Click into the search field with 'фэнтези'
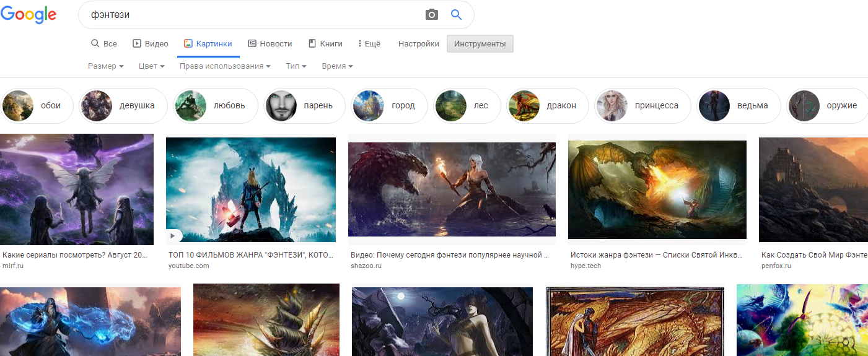Screen dimensions: 868x356 [x=248, y=15]
